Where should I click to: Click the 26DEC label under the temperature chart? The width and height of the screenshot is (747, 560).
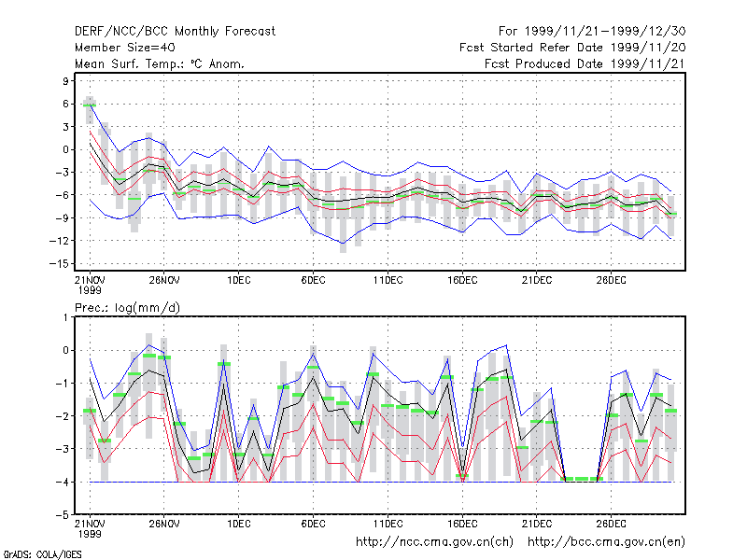click(x=611, y=280)
